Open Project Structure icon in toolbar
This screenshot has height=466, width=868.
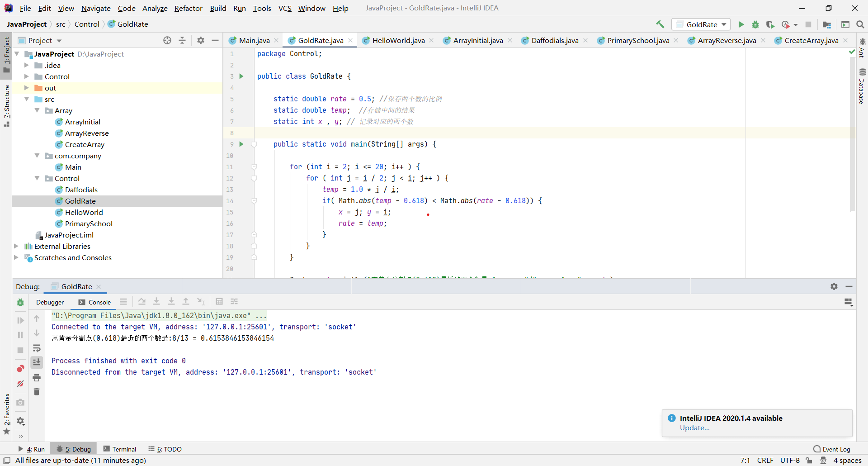click(x=827, y=24)
